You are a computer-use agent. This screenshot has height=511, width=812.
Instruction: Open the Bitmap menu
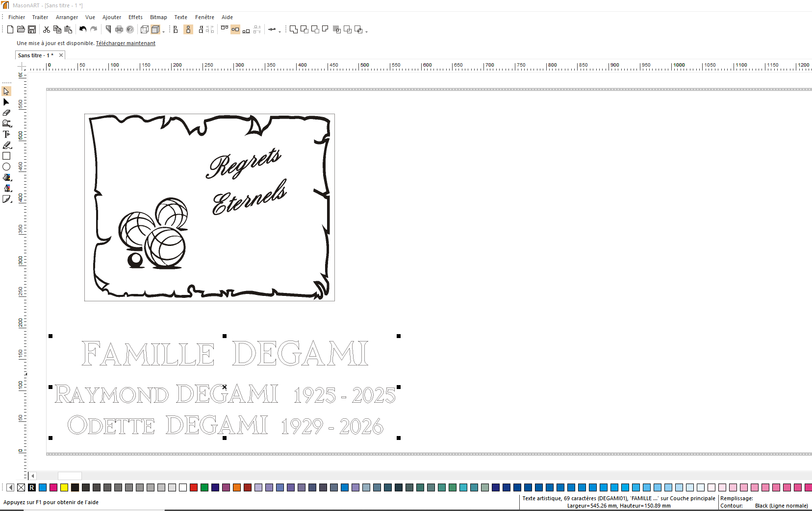(x=158, y=17)
